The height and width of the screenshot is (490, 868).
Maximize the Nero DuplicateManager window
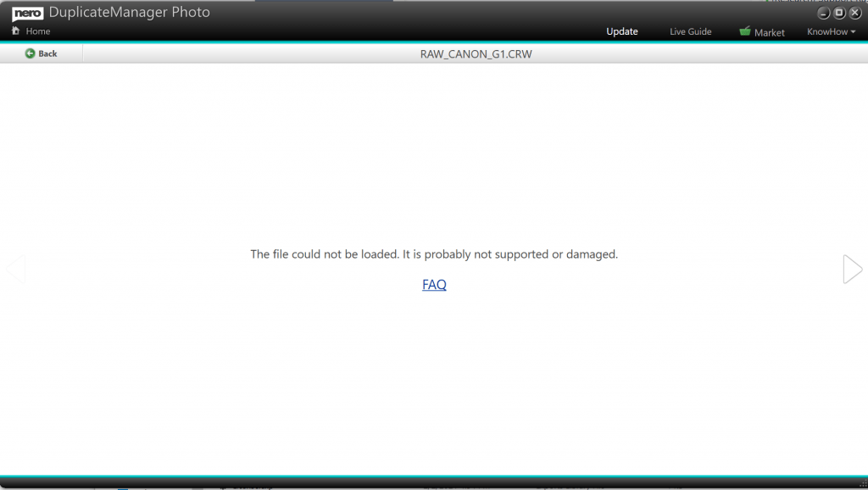(x=839, y=13)
